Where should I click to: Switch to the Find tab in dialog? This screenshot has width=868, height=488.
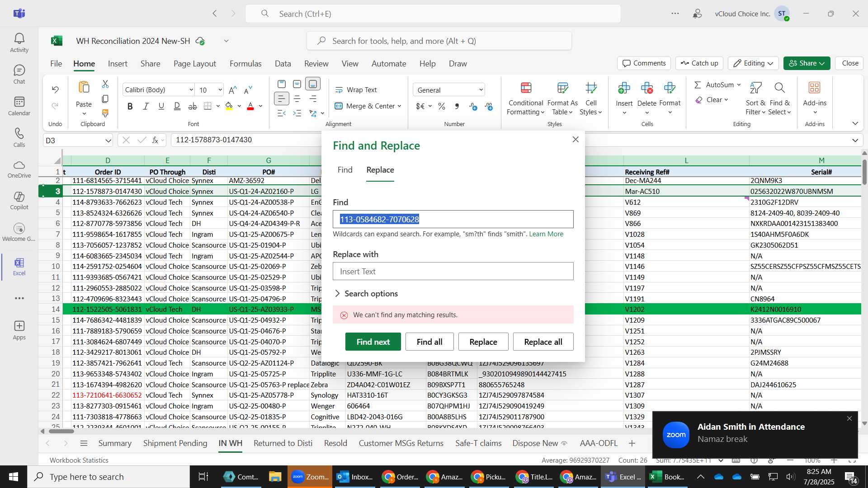345,170
